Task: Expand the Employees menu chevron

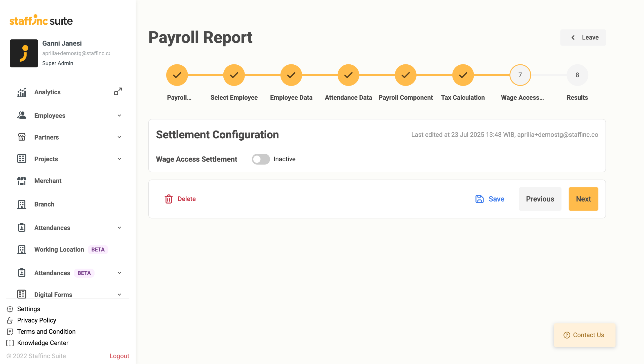Action: click(x=119, y=116)
